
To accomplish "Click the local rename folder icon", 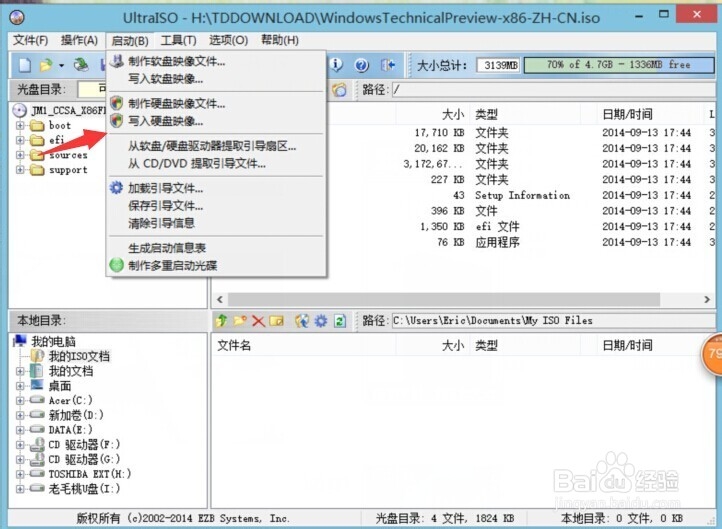I will 277,320.
